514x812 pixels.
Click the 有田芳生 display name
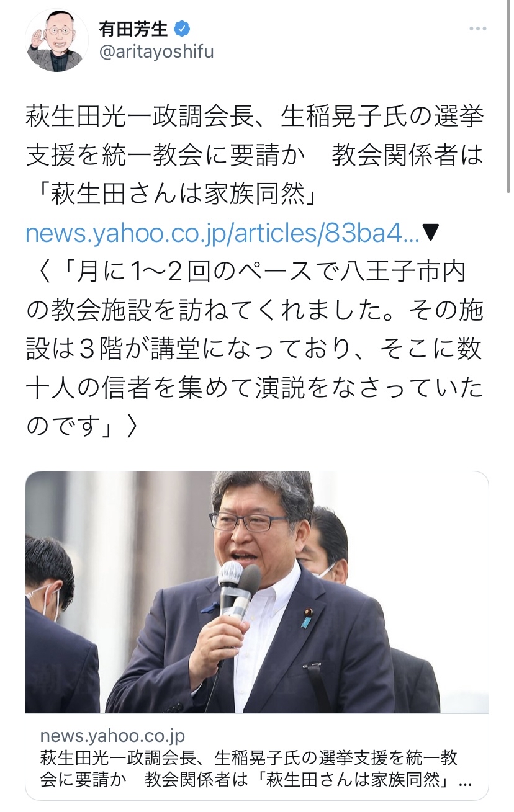pyautogui.click(x=133, y=29)
